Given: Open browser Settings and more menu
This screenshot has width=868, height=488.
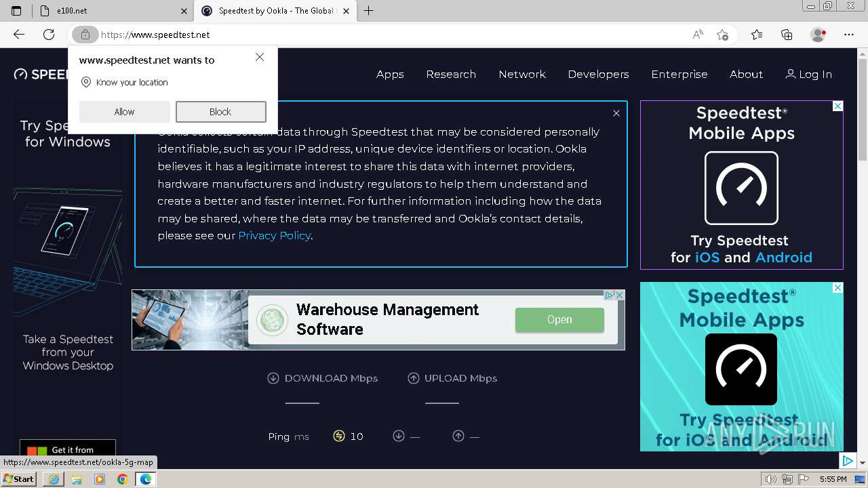Looking at the screenshot, I should [x=849, y=35].
